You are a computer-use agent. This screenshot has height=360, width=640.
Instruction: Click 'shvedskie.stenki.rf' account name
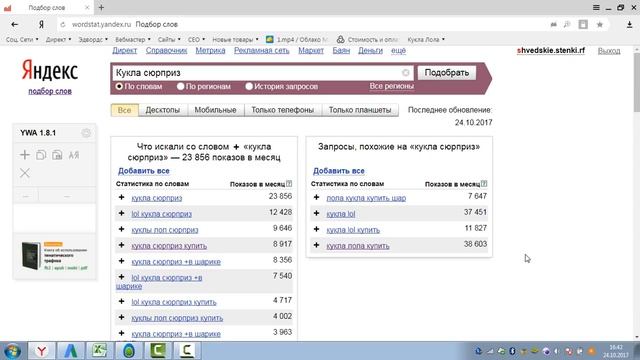(x=551, y=51)
